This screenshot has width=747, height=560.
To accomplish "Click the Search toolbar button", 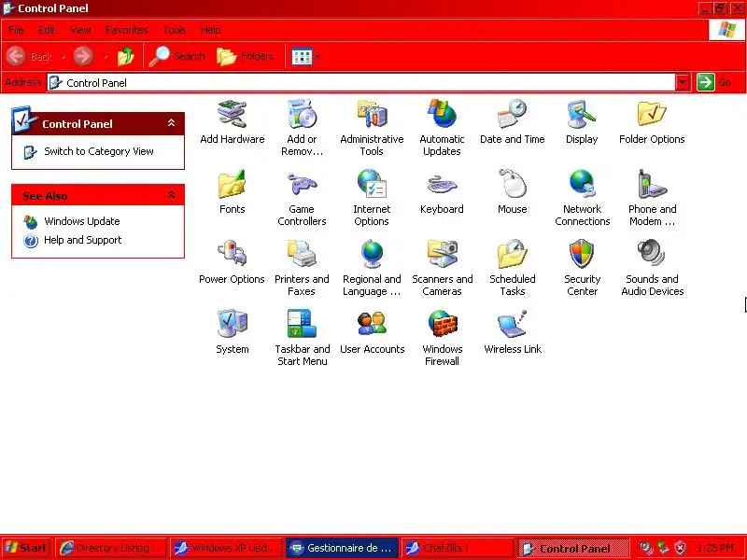I will tap(176, 56).
